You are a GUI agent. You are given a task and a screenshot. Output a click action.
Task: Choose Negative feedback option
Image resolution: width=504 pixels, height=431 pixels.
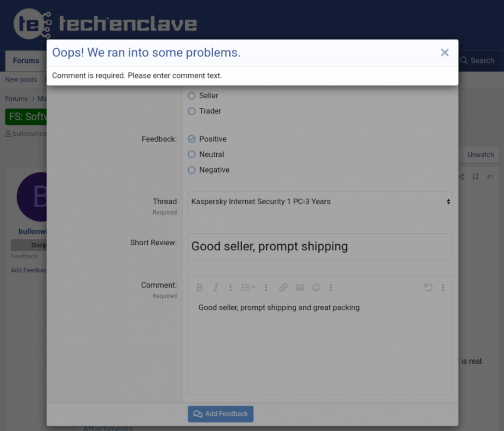(192, 170)
